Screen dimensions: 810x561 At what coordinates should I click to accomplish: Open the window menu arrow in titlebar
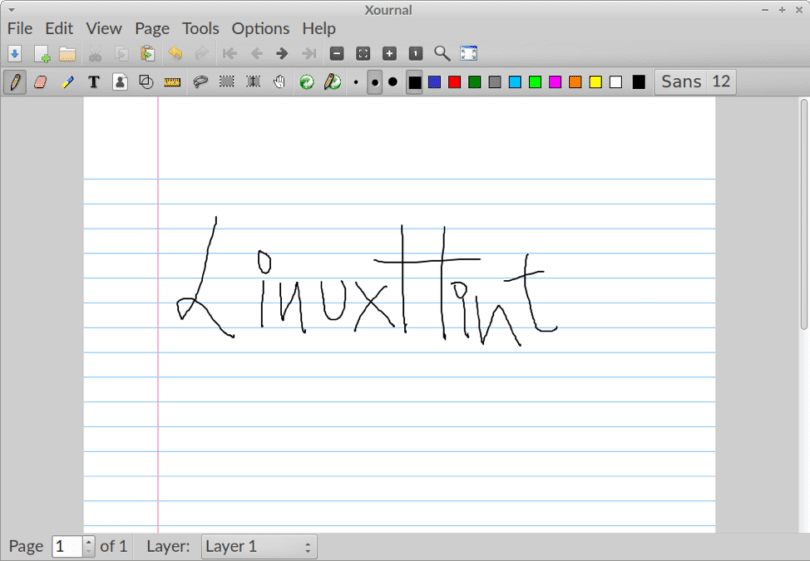coord(11,10)
